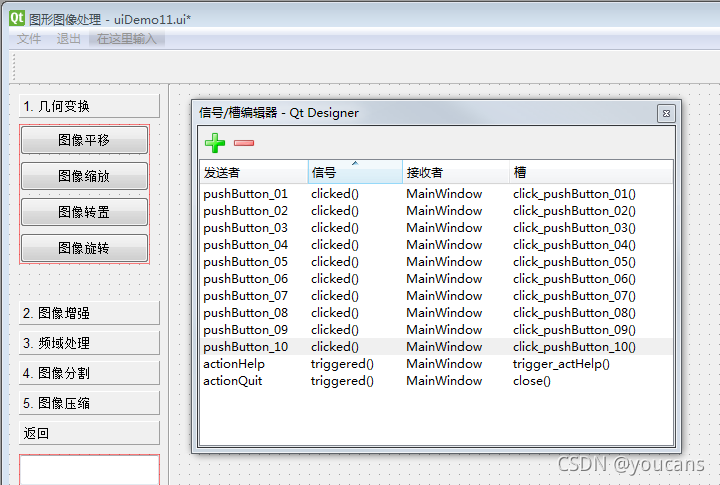Sort by the 接收者 column header
The image size is (720, 485).
coord(456,172)
